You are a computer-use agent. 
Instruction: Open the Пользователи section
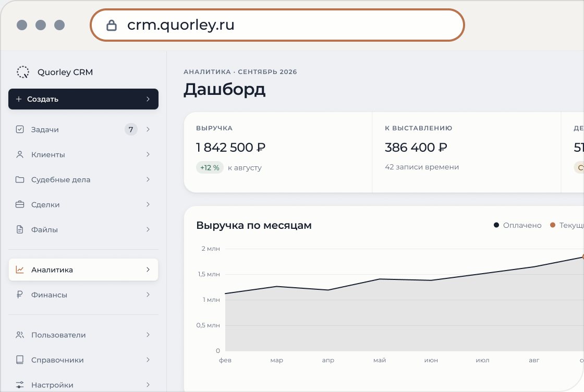click(83, 335)
